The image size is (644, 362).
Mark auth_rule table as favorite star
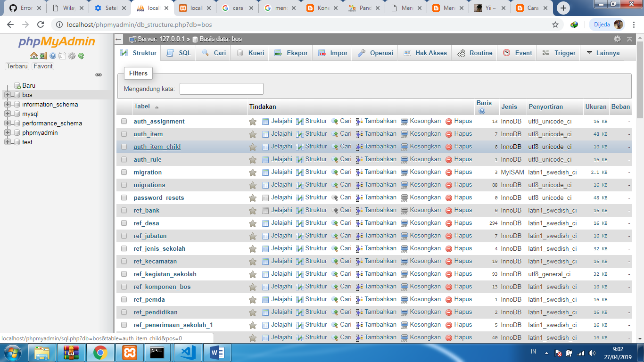253,159
